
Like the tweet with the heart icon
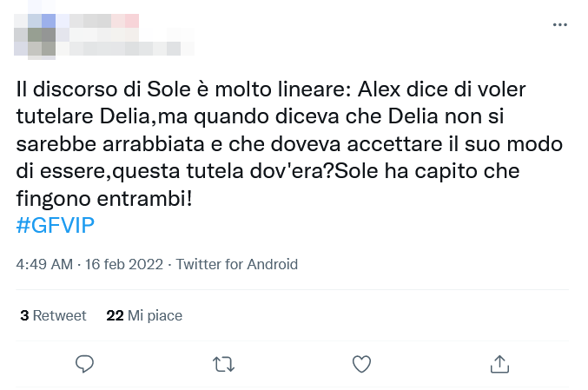tap(361, 362)
